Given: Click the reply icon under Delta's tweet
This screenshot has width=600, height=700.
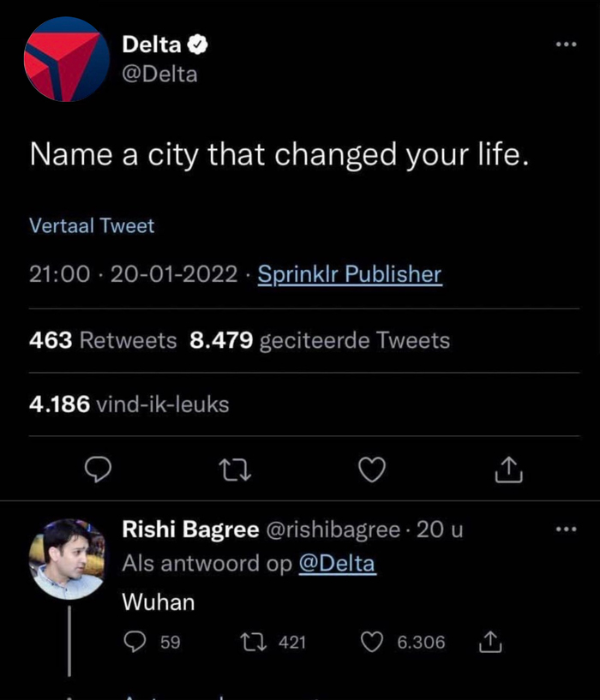Looking at the screenshot, I should click(100, 469).
